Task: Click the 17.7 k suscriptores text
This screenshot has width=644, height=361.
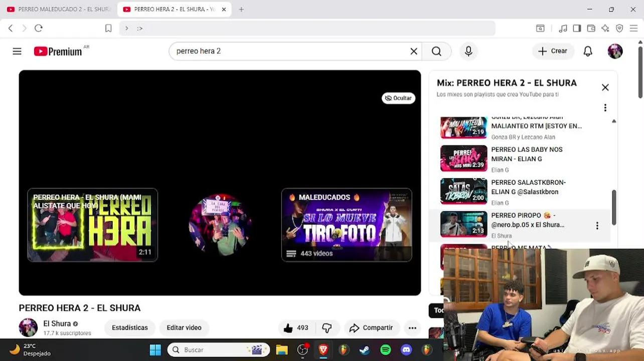Action: 67,333
